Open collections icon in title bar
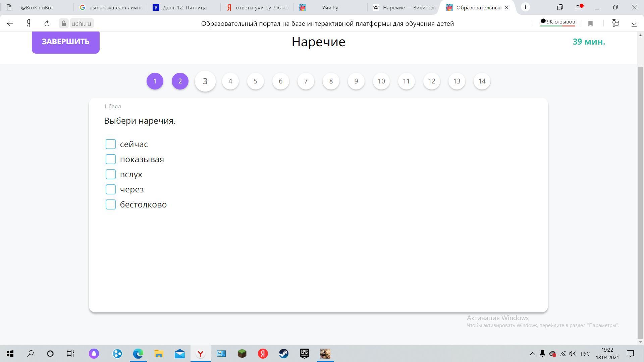 [x=560, y=7]
